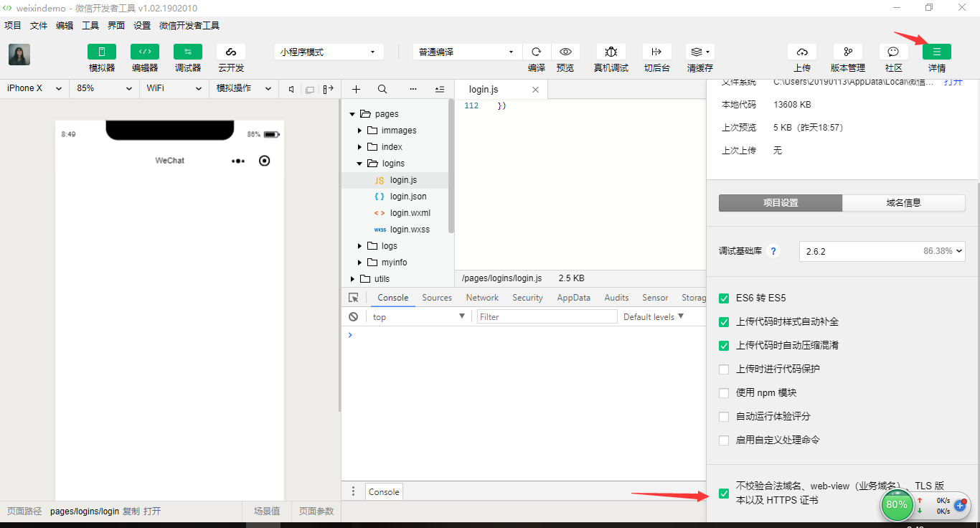
Task: Collapse the pages folder
Action: [x=352, y=114]
